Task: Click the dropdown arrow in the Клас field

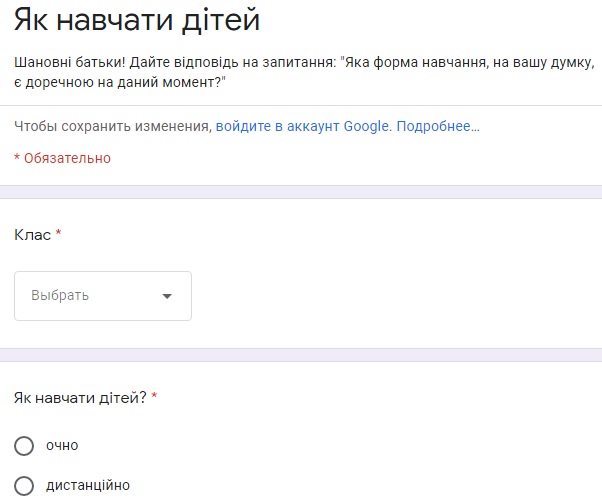Action: pyautogui.click(x=167, y=296)
